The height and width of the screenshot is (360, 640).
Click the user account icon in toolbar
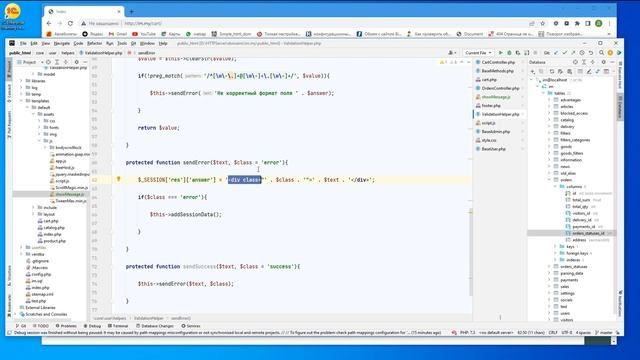tap(452, 53)
